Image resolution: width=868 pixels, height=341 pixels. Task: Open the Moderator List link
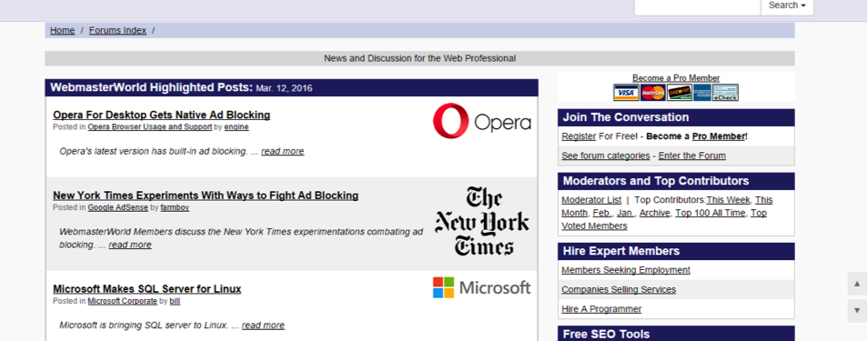point(591,200)
